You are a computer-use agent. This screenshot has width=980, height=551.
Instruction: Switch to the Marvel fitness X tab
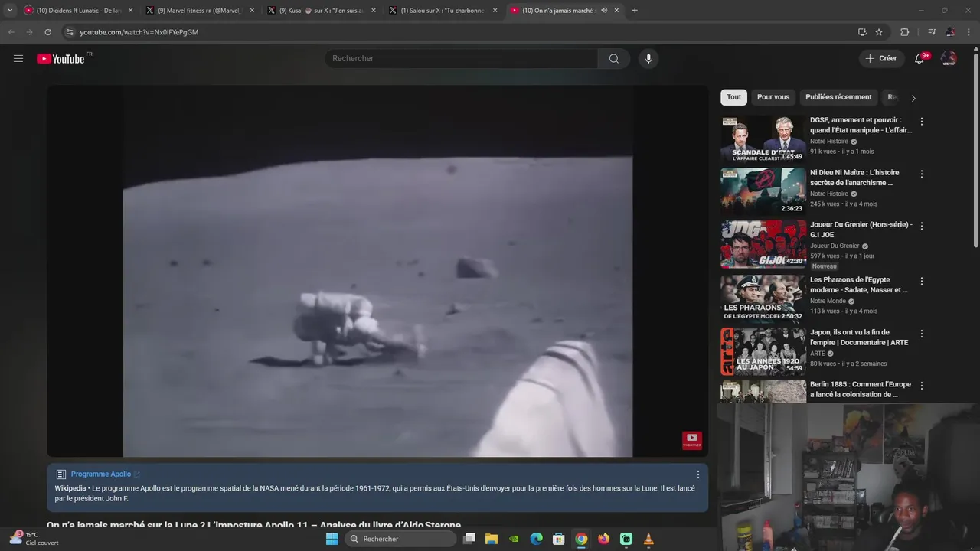tap(199, 11)
